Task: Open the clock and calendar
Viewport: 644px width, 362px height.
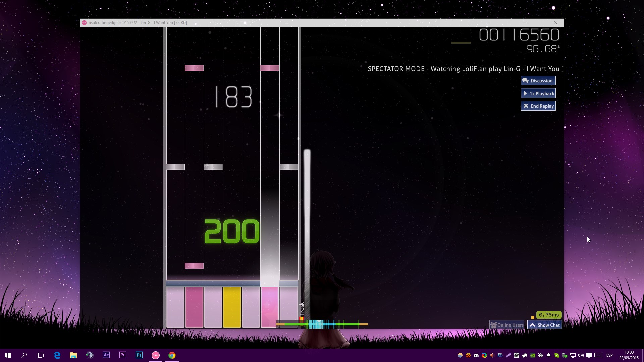Action: point(629,355)
